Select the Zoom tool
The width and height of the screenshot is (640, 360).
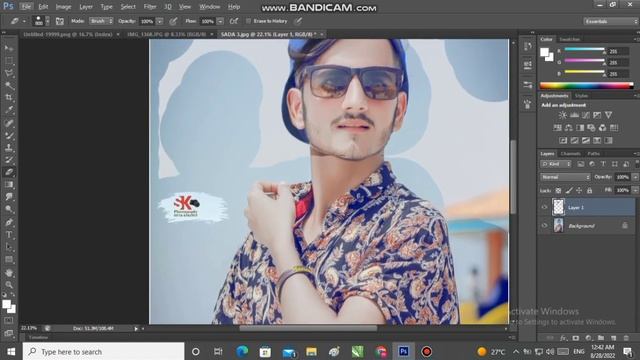pos(9,285)
